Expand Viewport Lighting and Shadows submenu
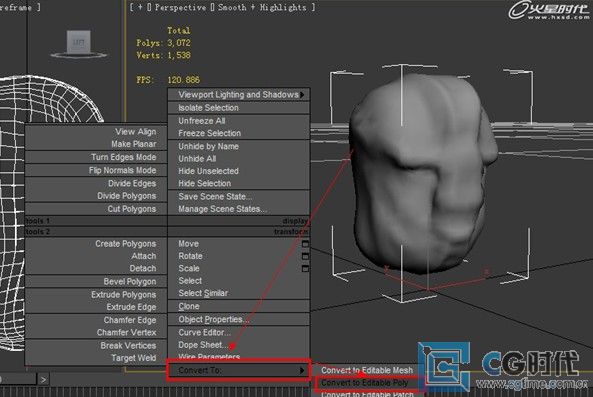Viewport: 593px width, 397px height. (239, 95)
